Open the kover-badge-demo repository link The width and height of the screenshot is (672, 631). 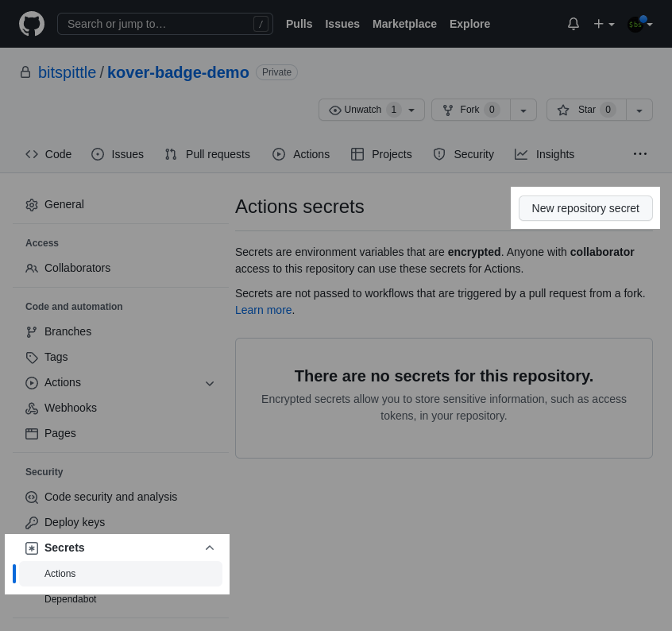click(178, 72)
